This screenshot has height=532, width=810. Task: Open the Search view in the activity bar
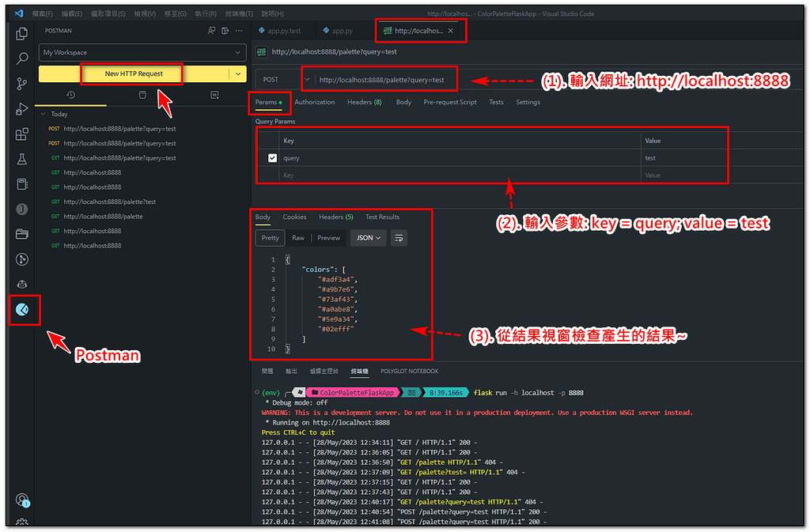22,58
